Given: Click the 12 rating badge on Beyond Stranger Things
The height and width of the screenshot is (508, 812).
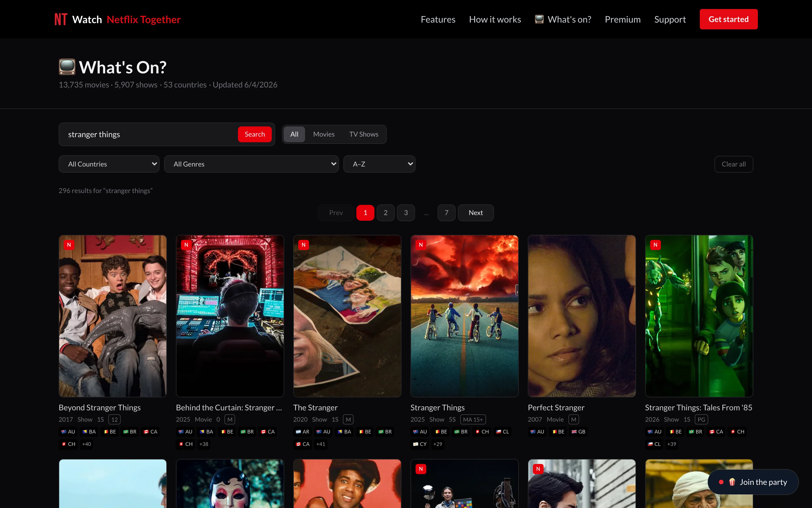Looking at the screenshot, I should (114, 420).
